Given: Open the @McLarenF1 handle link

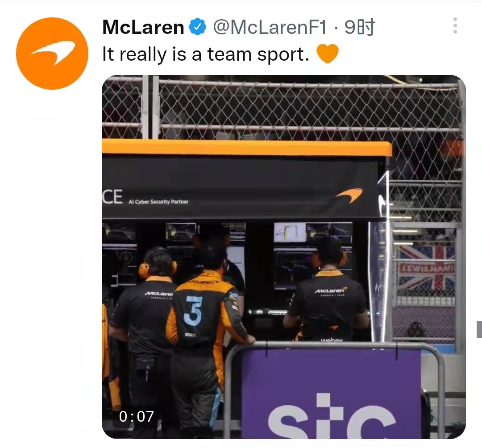Looking at the screenshot, I should coord(270,27).
